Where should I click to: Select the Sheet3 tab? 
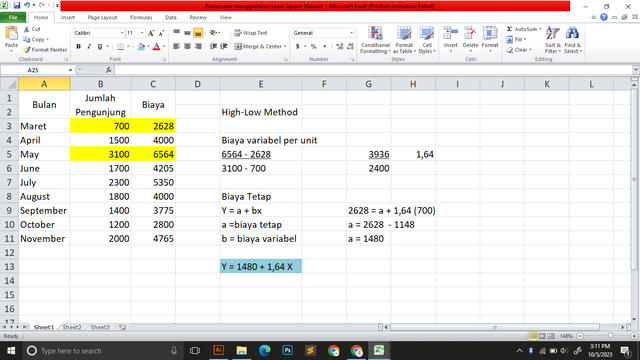(x=100, y=327)
